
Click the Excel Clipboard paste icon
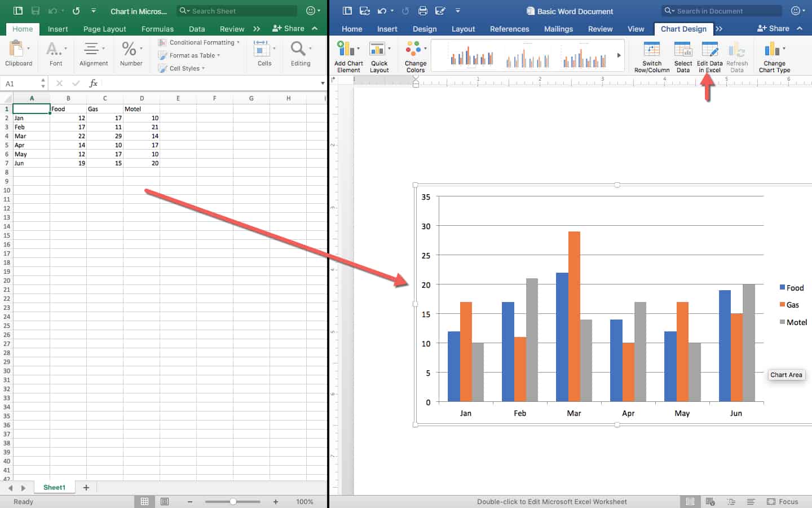(17, 49)
